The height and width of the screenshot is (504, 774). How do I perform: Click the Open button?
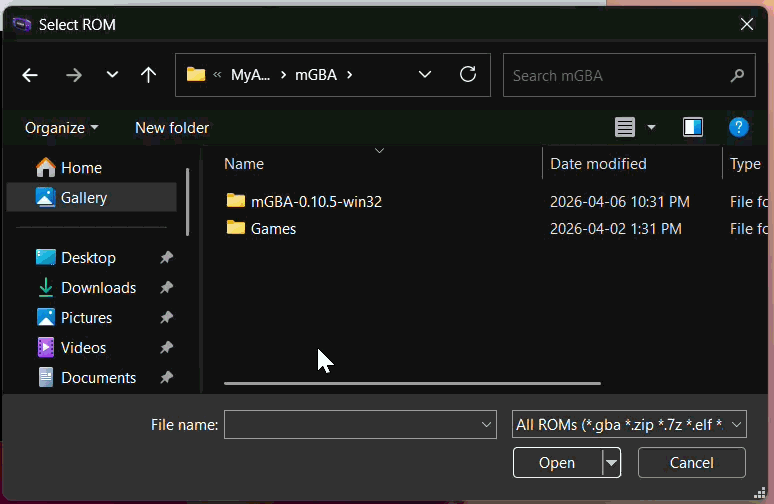click(x=557, y=463)
